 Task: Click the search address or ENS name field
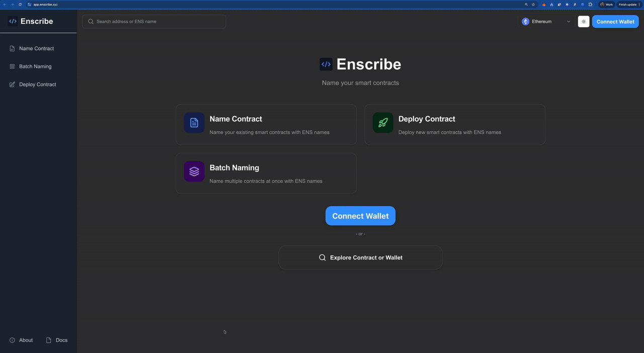[x=153, y=21]
